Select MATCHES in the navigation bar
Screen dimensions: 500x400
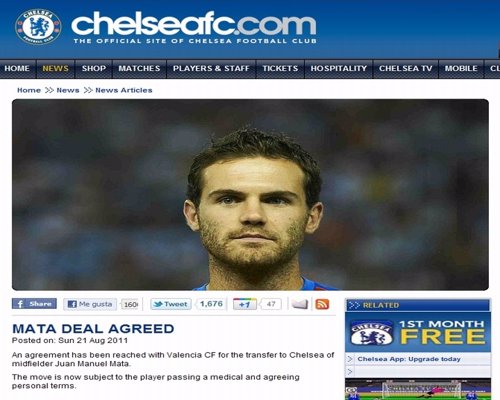click(x=139, y=69)
